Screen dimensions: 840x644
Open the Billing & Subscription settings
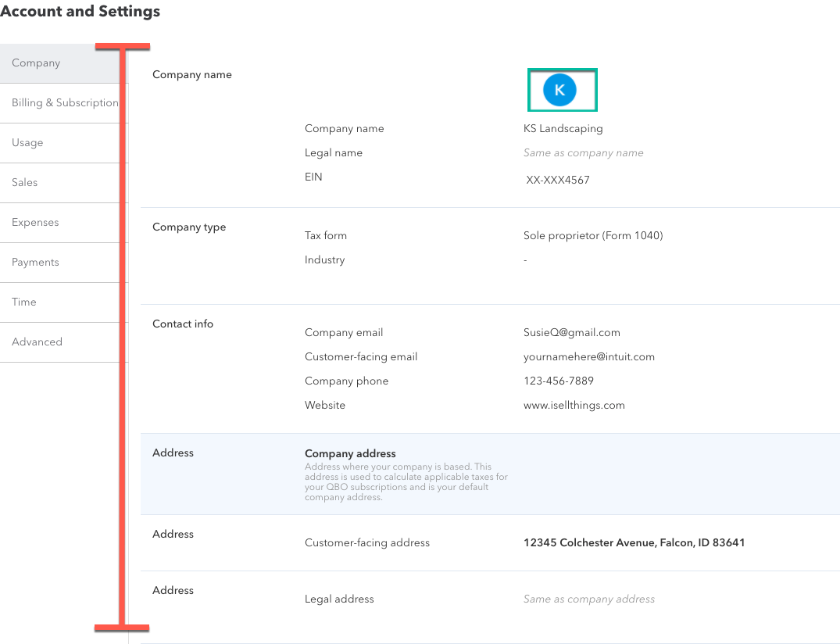63,102
